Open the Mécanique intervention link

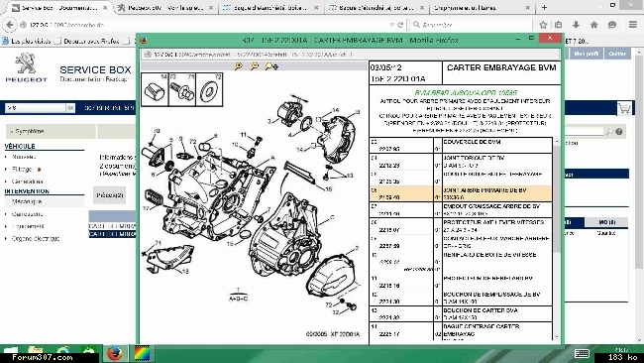pos(27,201)
